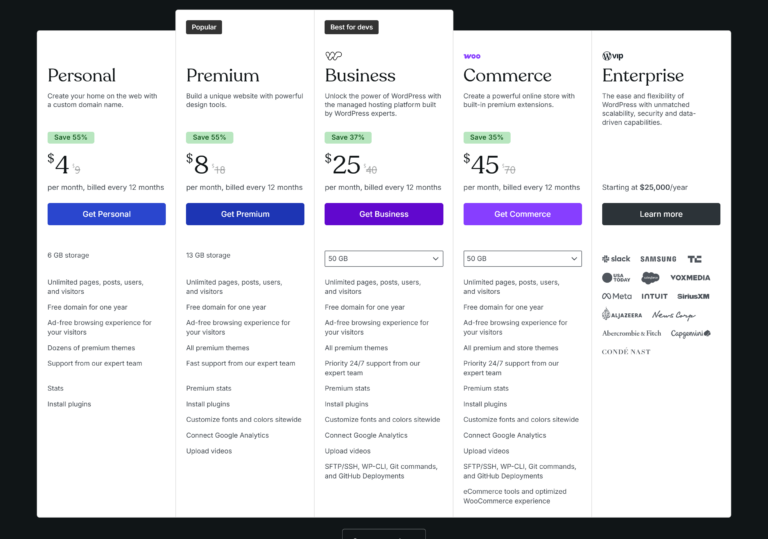Click Connect Google Analytics in Business column
Screen dimensions: 768x539
coord(366,435)
